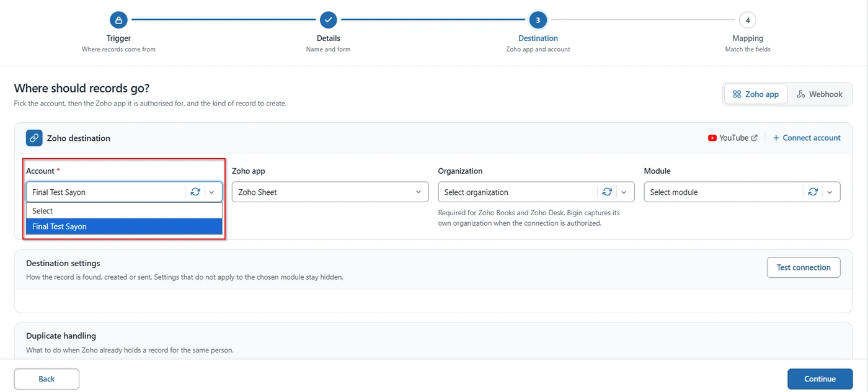Click the 'Name and form' step subtitle
This screenshot has height=392, width=868.
[x=328, y=50]
